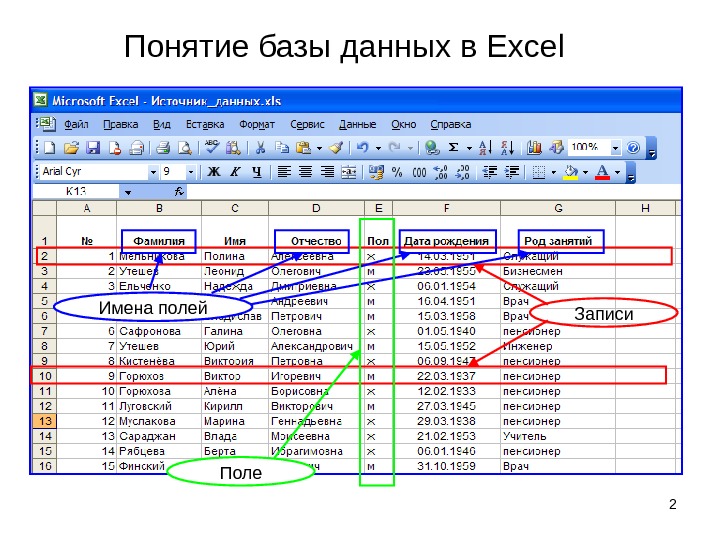Select cell with surname Сафронова
This screenshot has width=720, height=540.
158,331
